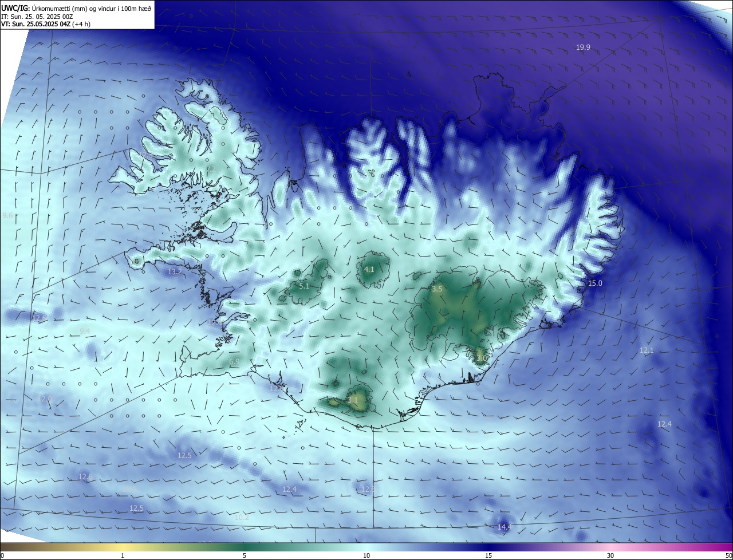Select the 19.9 value in the northeast
Screen dimensions: 733x560
coord(583,48)
